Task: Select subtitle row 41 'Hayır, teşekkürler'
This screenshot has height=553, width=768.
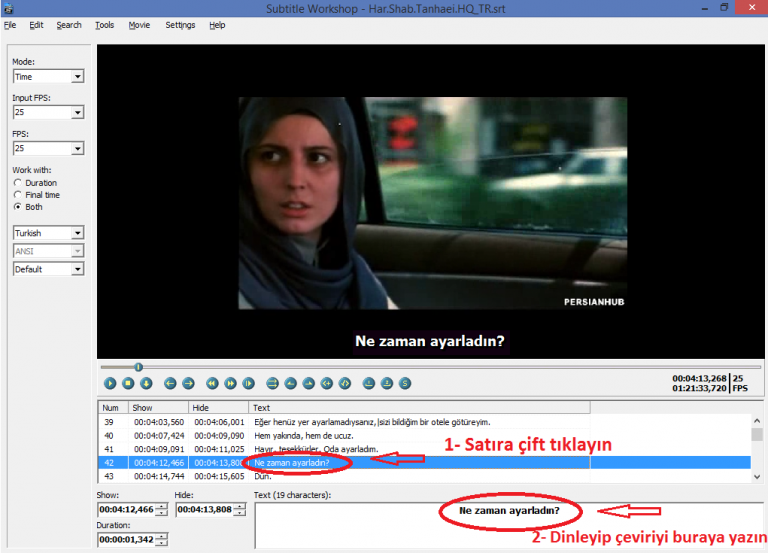Action: (424, 449)
